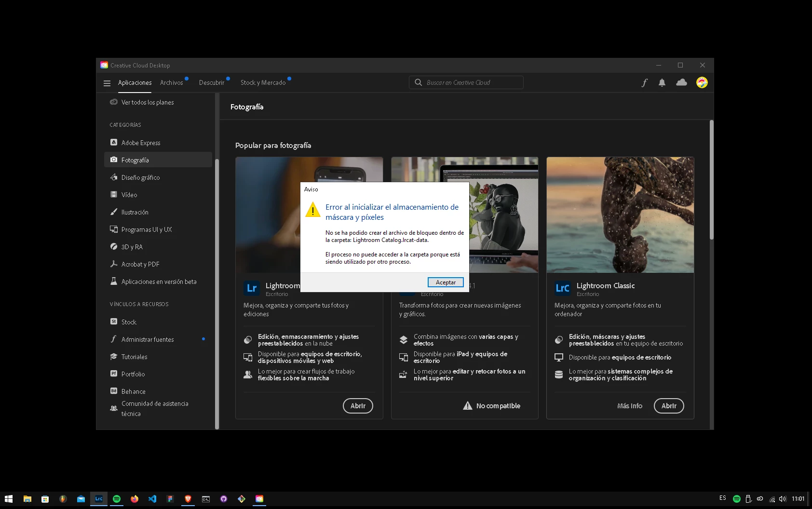Open the fonts icon in the header
The width and height of the screenshot is (812, 509).
[644, 82]
